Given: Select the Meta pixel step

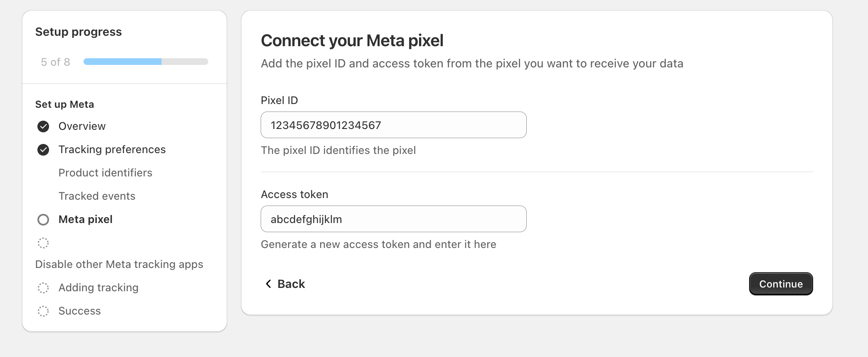Looking at the screenshot, I should click(85, 219).
